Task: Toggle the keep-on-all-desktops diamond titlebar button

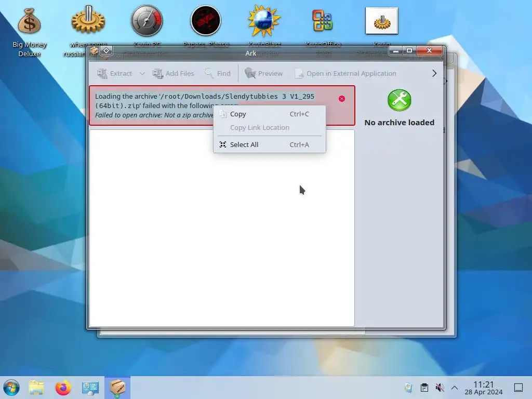Action: pos(106,51)
